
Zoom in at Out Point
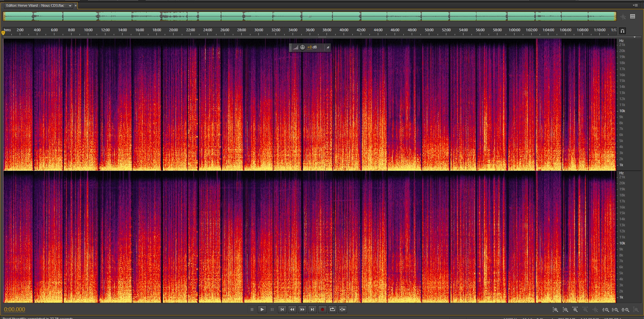pyautogui.click(x=615, y=310)
